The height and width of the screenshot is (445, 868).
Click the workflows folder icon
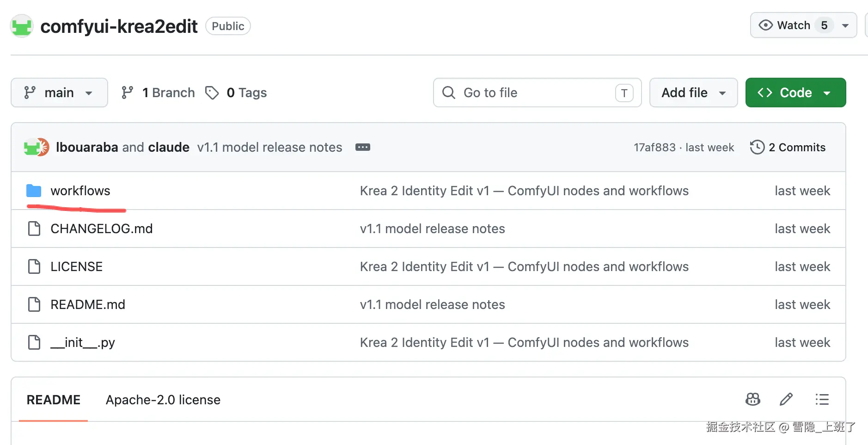[34, 191]
